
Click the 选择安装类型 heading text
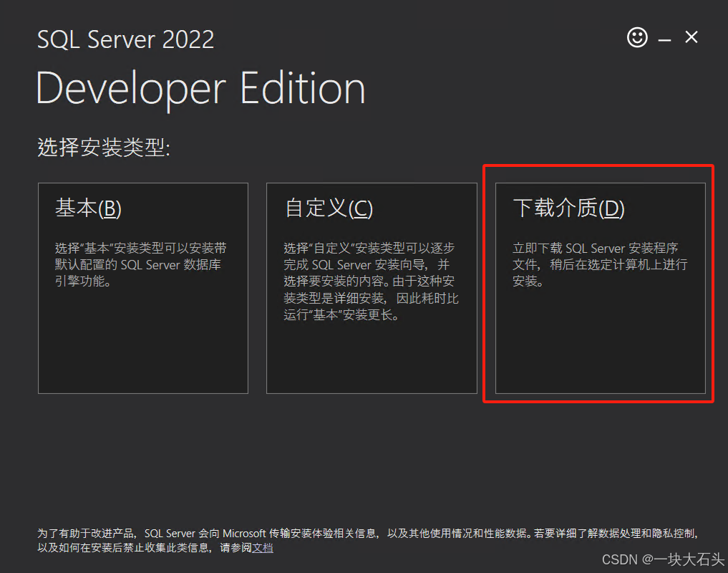point(104,148)
